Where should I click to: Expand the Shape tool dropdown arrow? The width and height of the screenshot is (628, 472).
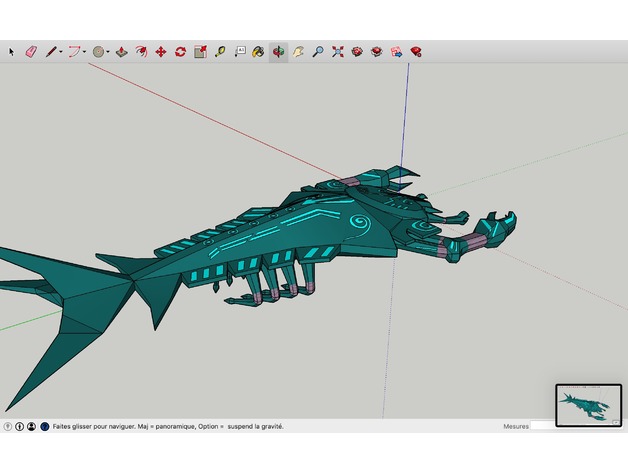(x=108, y=52)
